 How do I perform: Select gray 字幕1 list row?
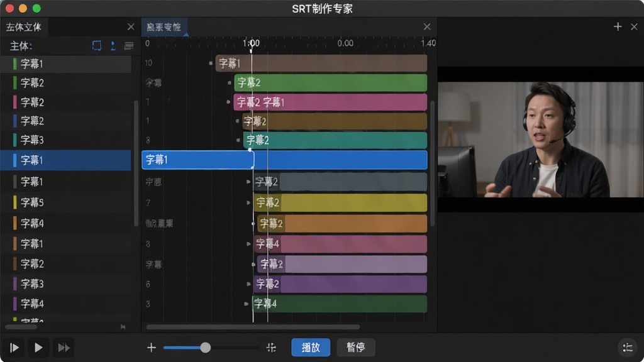[65, 182]
